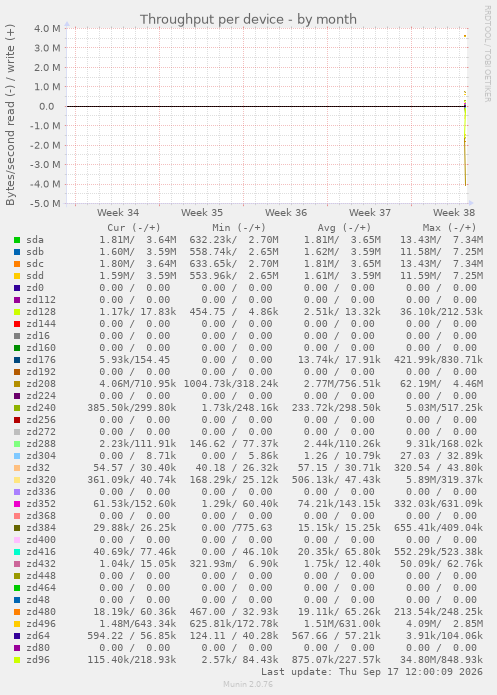This screenshot has height=695, width=497.
Task: Click the 'Bytes/second read (-) / write (+)' axis title
Action: [10, 115]
